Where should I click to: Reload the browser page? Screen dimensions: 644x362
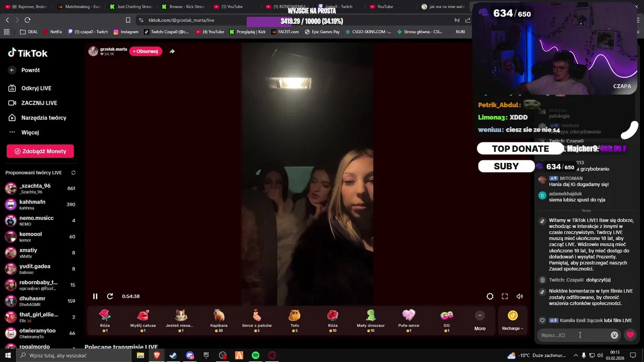point(27,20)
